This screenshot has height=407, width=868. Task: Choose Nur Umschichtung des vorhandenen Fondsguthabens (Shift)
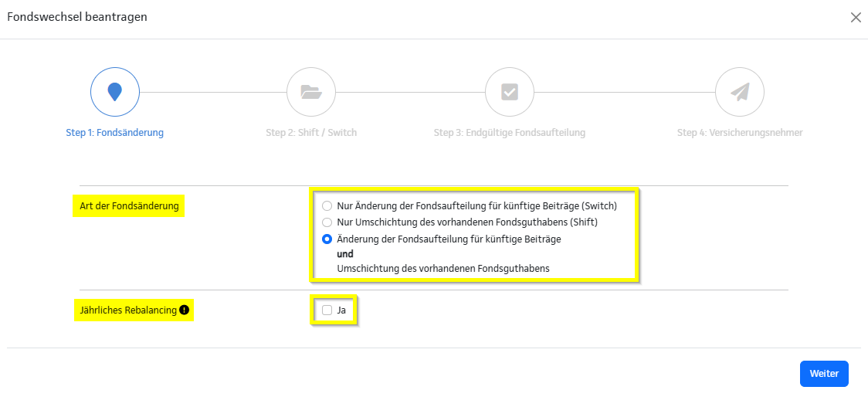tap(327, 222)
